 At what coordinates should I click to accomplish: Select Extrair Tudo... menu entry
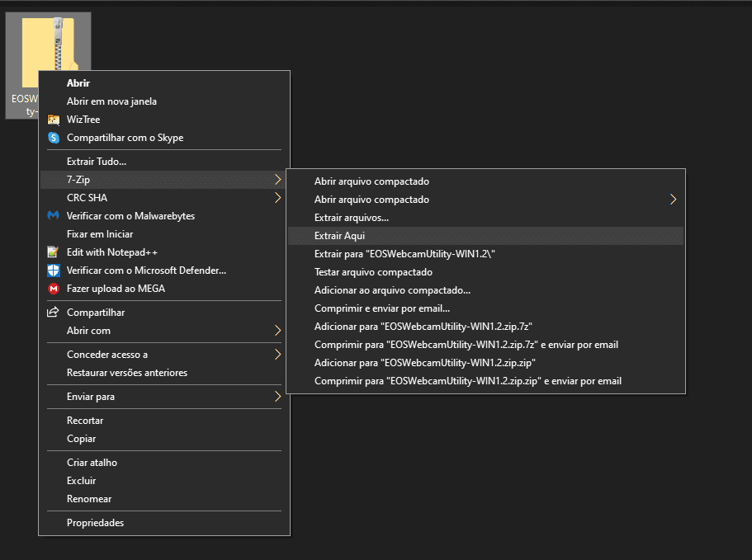click(97, 162)
